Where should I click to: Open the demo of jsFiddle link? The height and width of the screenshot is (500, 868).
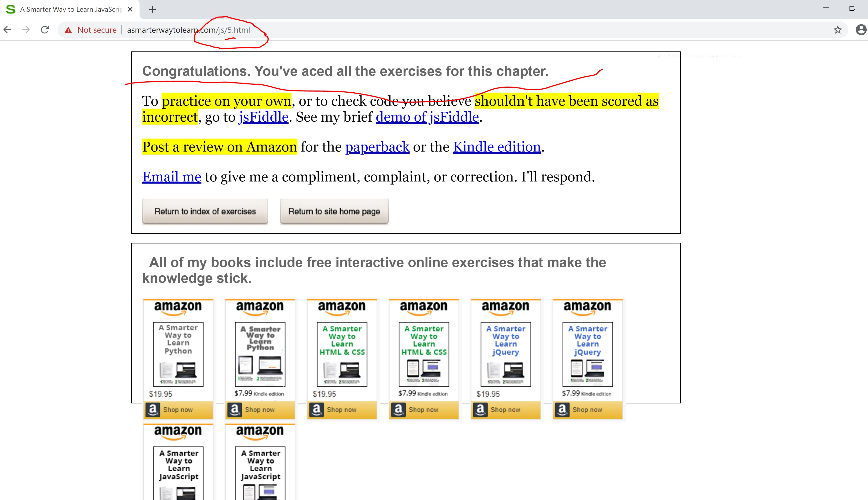tap(427, 117)
